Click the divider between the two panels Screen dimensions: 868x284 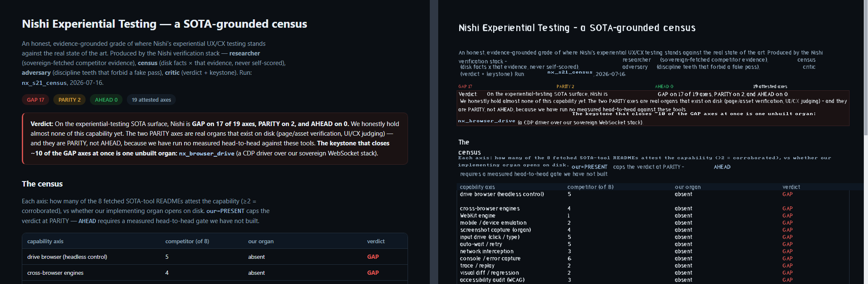[434, 142]
